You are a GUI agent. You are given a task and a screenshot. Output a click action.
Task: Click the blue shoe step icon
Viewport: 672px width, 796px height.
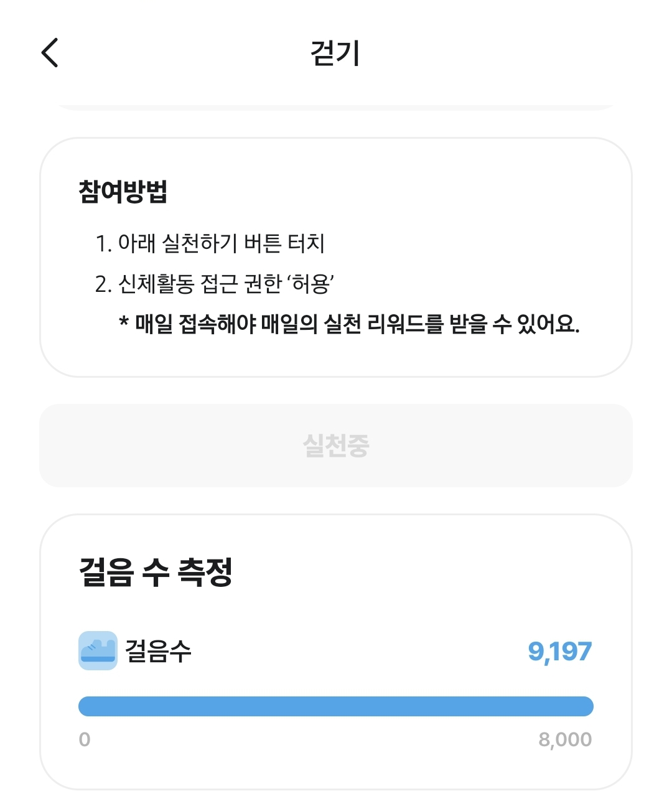(x=98, y=650)
